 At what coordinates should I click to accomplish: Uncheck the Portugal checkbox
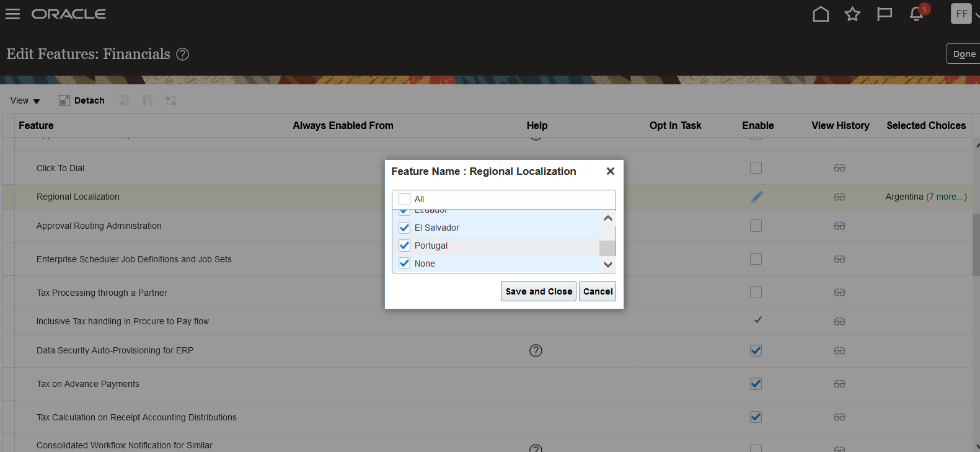coord(405,246)
